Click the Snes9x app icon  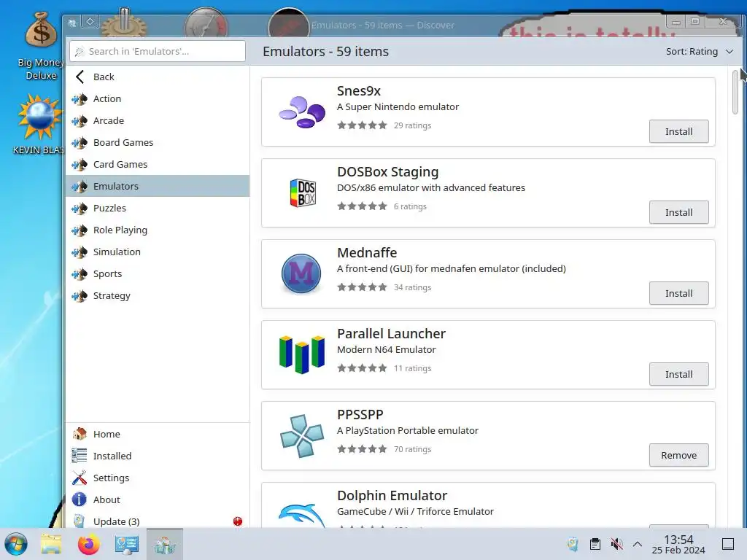301,112
